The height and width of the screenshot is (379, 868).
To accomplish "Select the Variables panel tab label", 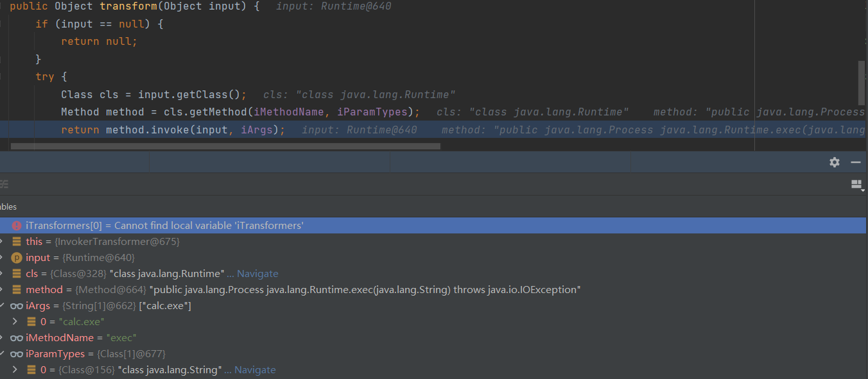I will pyautogui.click(x=8, y=206).
